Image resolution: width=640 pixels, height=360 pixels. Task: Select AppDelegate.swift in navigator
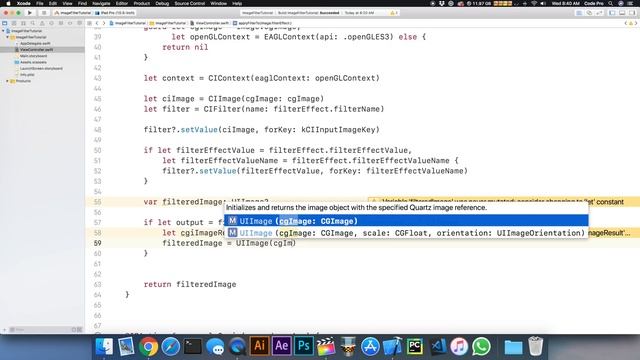(35, 43)
